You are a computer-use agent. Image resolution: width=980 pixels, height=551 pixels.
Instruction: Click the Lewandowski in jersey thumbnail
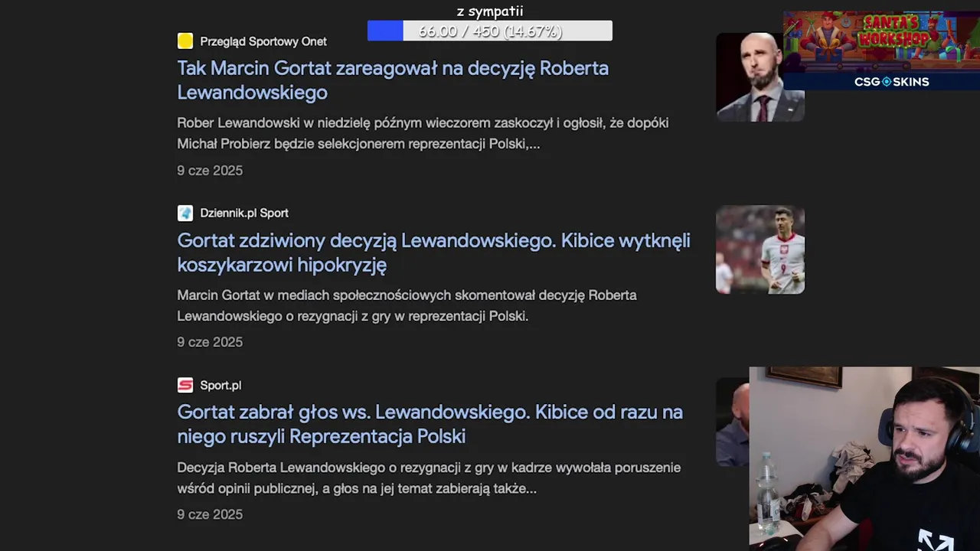click(759, 249)
